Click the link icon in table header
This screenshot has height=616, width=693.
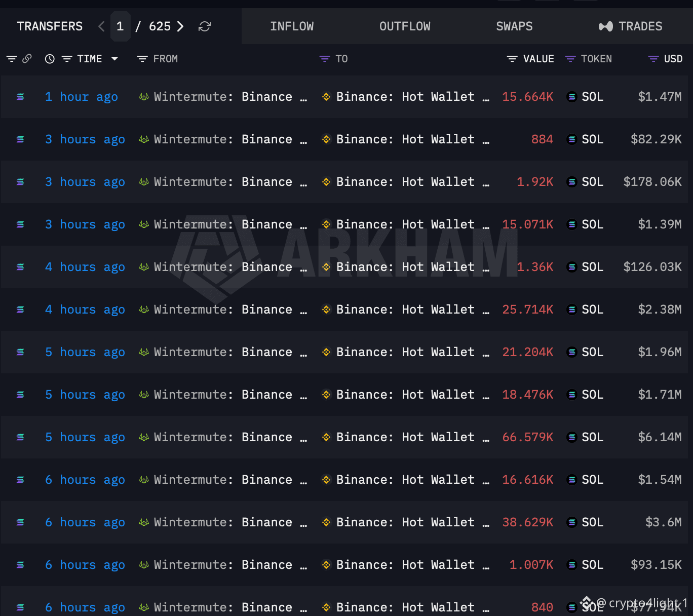pyautogui.click(x=27, y=59)
